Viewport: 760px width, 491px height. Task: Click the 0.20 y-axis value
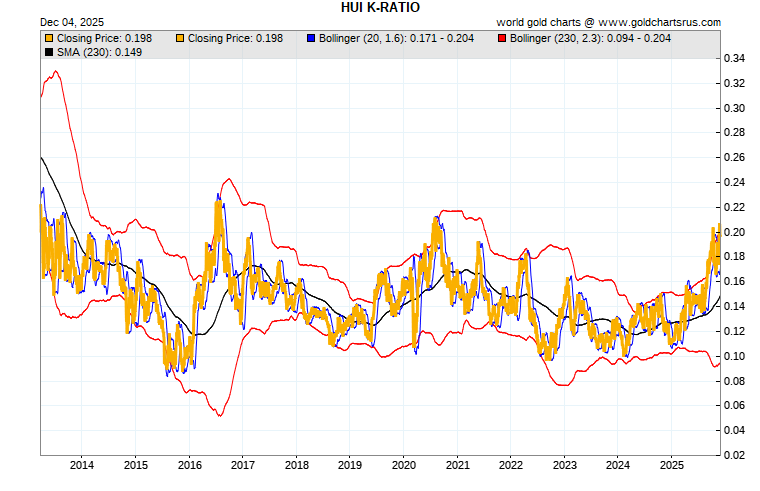coord(734,232)
